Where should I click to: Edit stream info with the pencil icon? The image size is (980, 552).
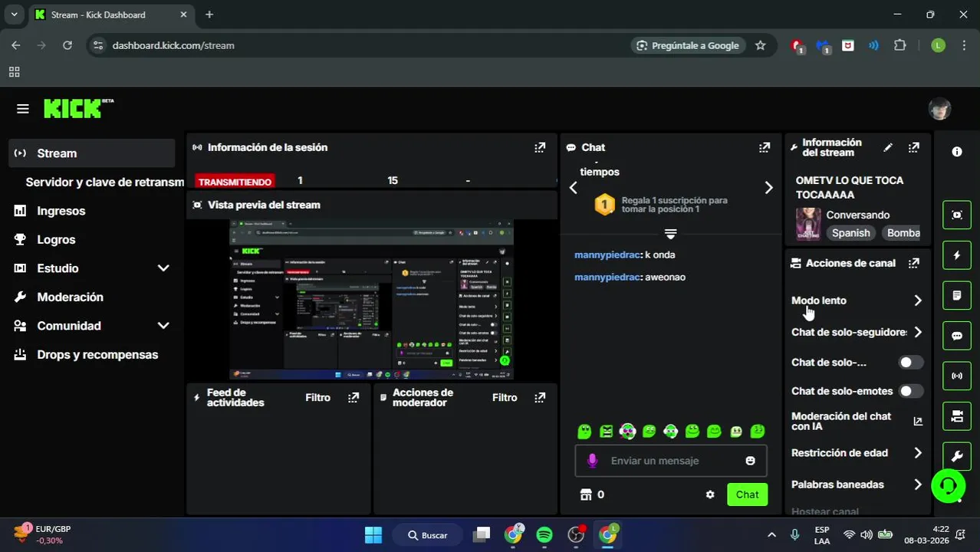coord(888,147)
